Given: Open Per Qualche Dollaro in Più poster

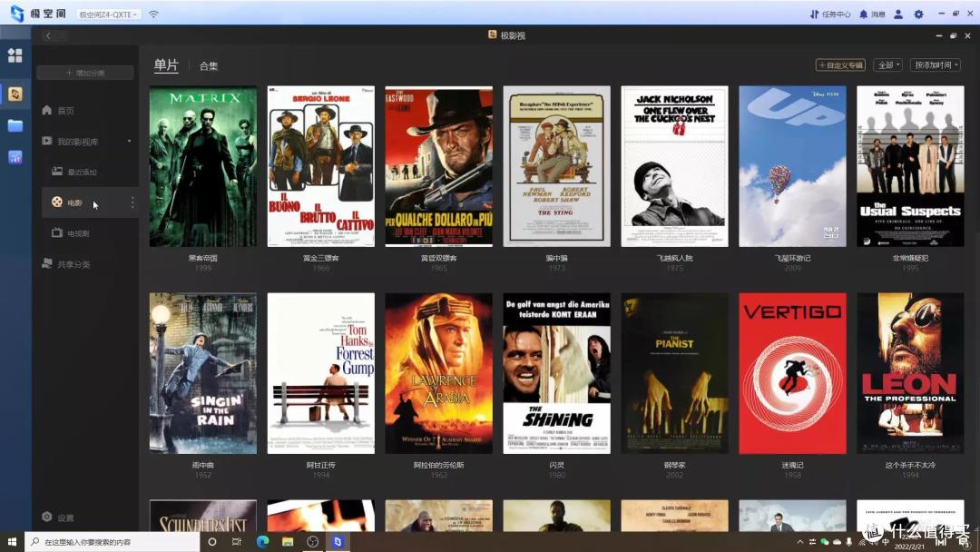Looking at the screenshot, I should tap(439, 166).
